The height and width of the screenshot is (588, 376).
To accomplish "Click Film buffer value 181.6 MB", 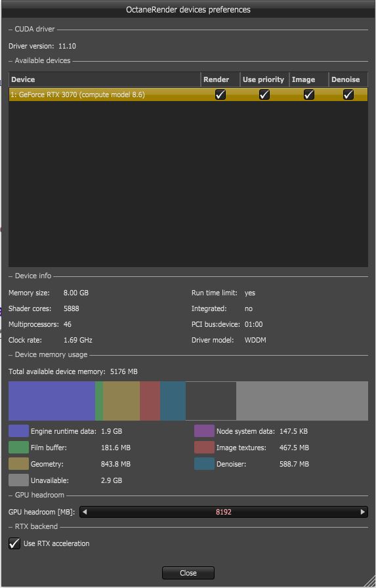I will [116, 448].
